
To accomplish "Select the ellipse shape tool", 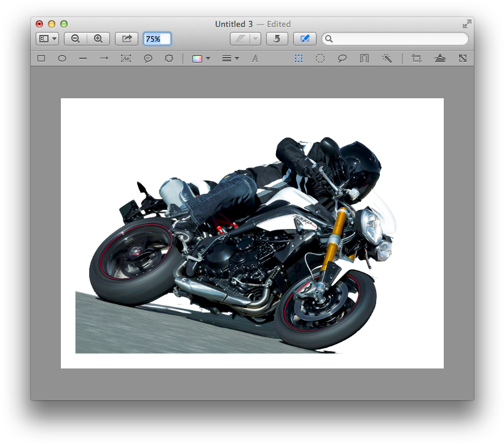I will click(x=62, y=58).
